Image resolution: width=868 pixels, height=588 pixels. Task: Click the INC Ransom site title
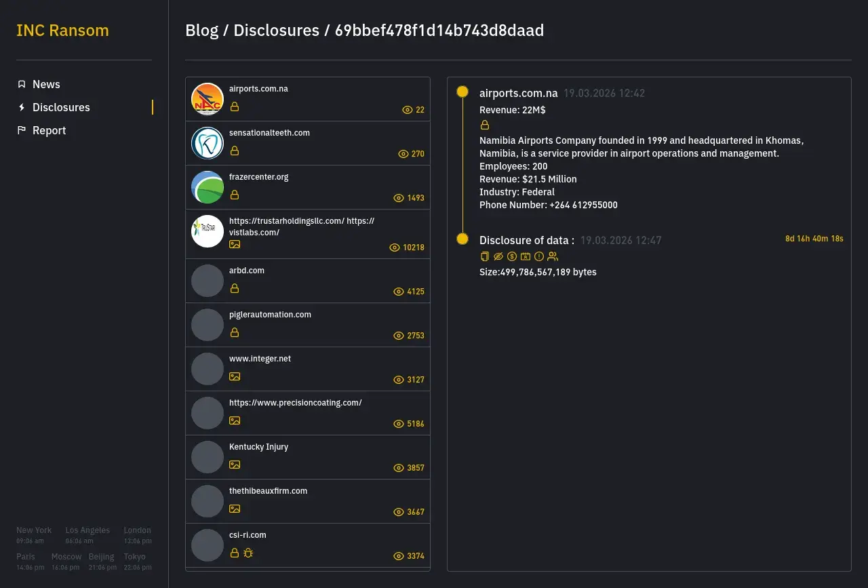click(62, 31)
